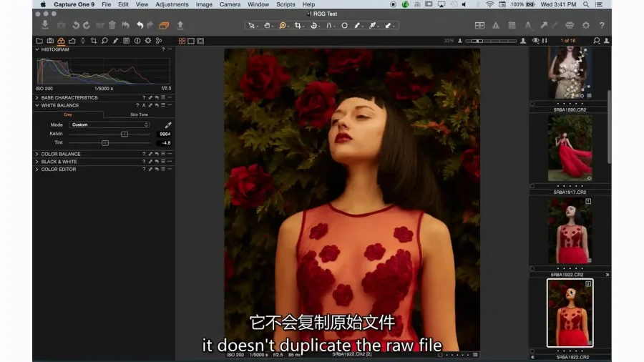
Task: Expand the Color Balance panel
Action: (37, 154)
